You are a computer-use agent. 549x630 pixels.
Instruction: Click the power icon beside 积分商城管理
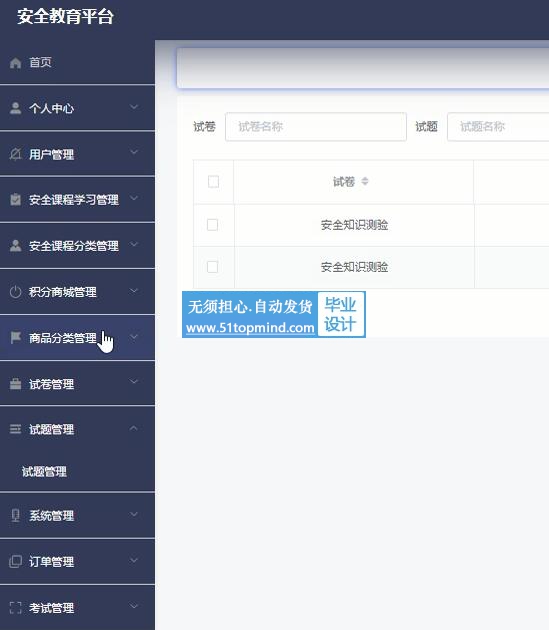point(15,292)
